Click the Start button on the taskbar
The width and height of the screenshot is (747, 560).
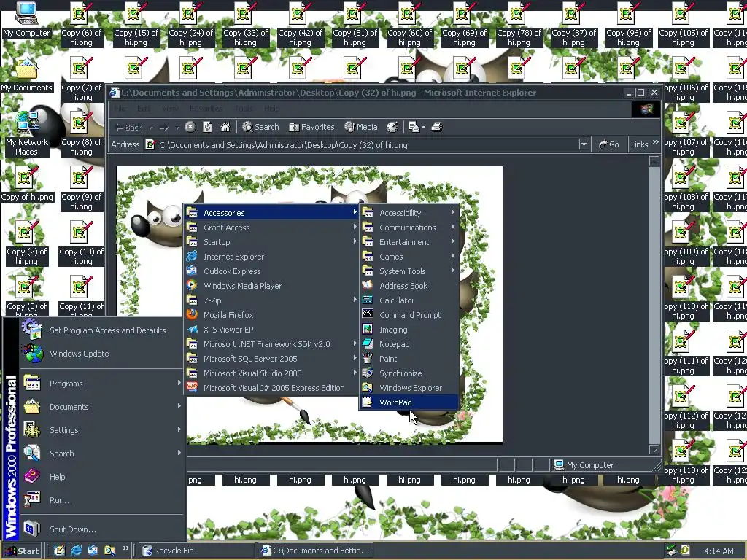[x=22, y=551]
